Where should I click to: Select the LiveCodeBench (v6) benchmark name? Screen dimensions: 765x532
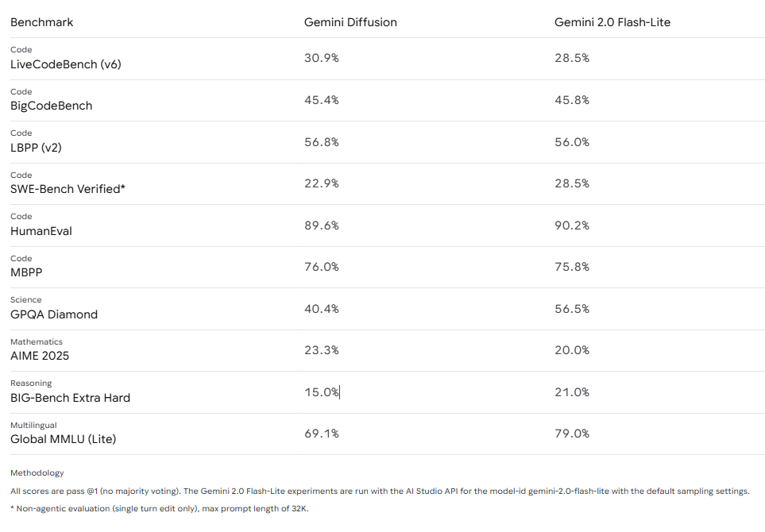65,64
